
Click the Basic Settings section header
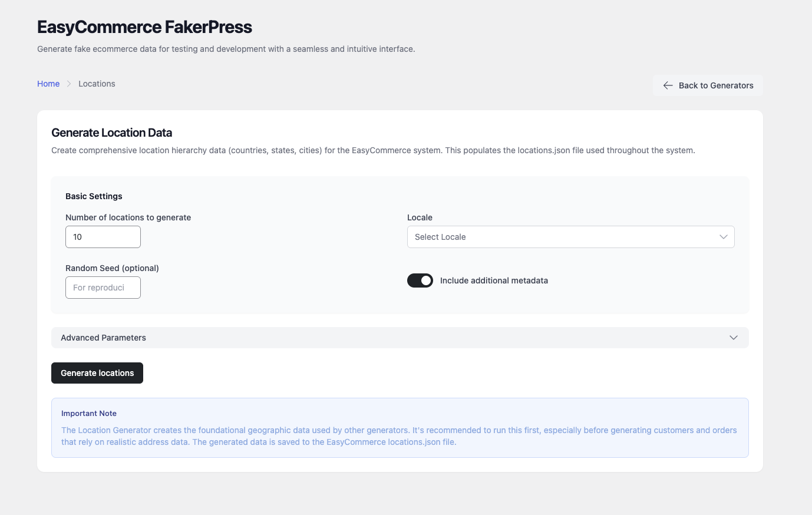pyautogui.click(x=94, y=196)
